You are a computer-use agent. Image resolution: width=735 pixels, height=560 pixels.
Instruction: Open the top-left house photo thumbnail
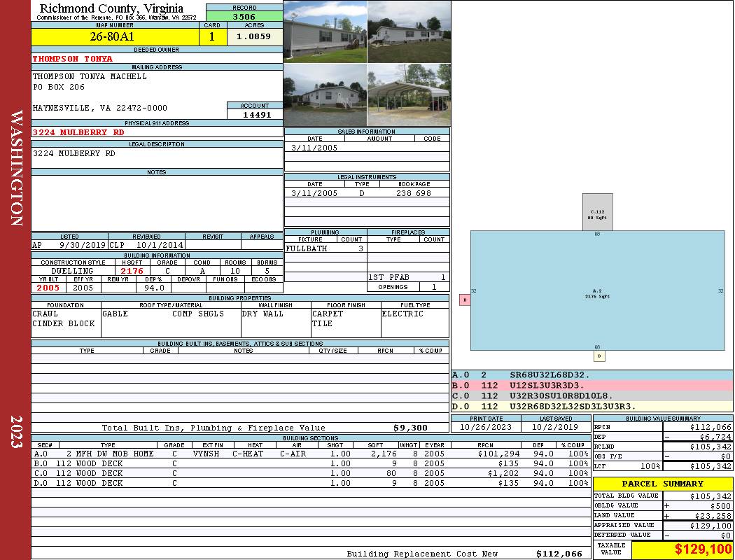coord(325,31)
